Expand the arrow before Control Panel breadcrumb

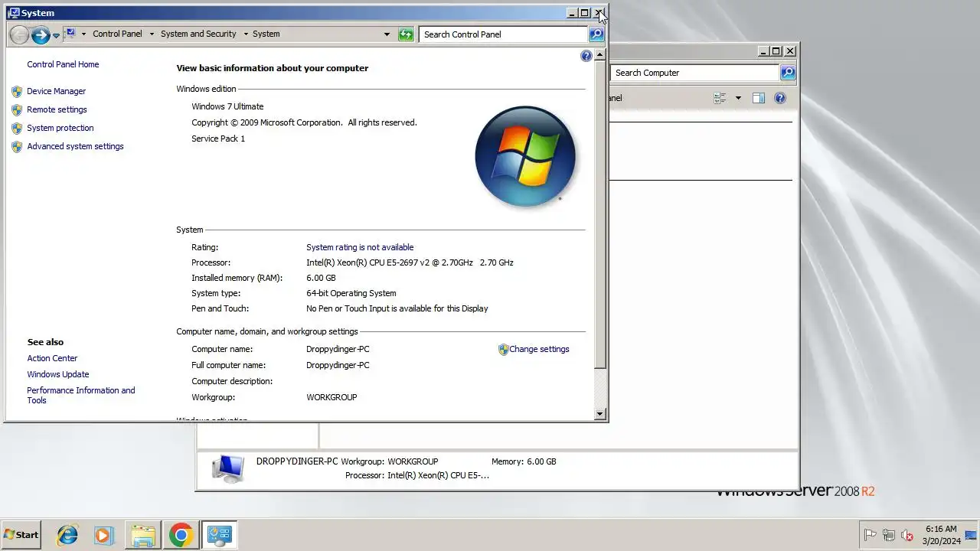coord(83,34)
